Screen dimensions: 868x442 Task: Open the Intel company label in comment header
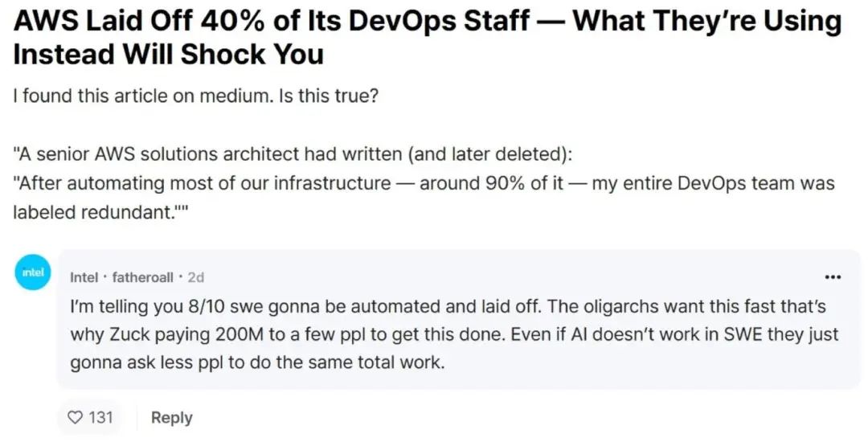tap(84, 277)
